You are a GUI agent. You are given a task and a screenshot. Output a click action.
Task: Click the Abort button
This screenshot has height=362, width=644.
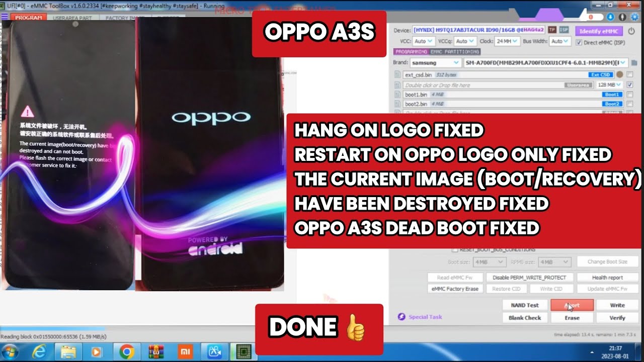click(572, 305)
